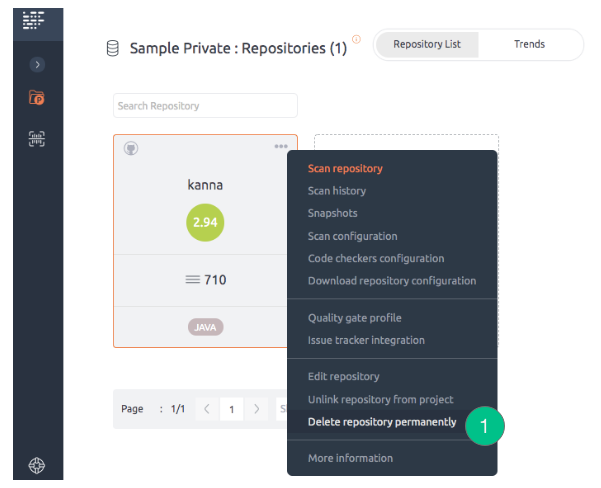
Task: Open Code checkers configuration menu item
Action: point(376,258)
